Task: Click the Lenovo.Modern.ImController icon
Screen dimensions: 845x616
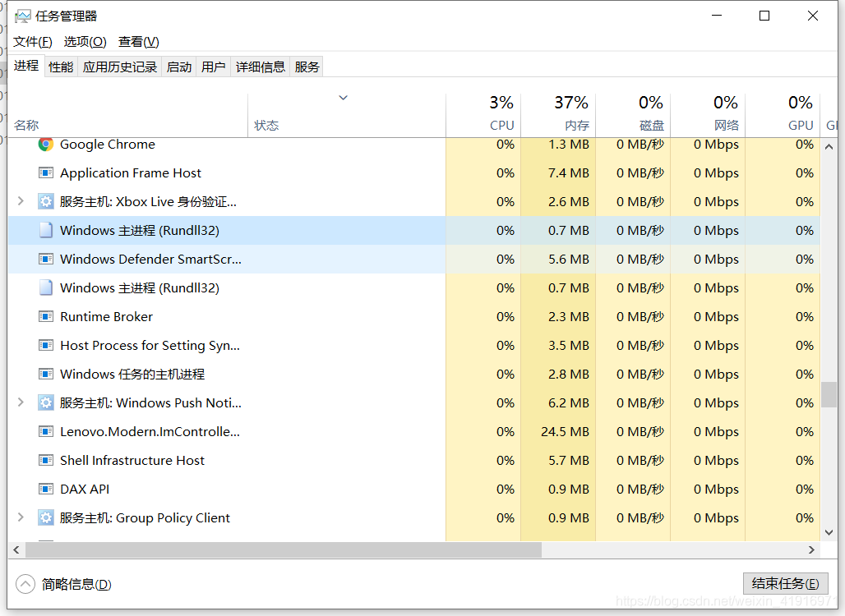Action: click(x=46, y=431)
